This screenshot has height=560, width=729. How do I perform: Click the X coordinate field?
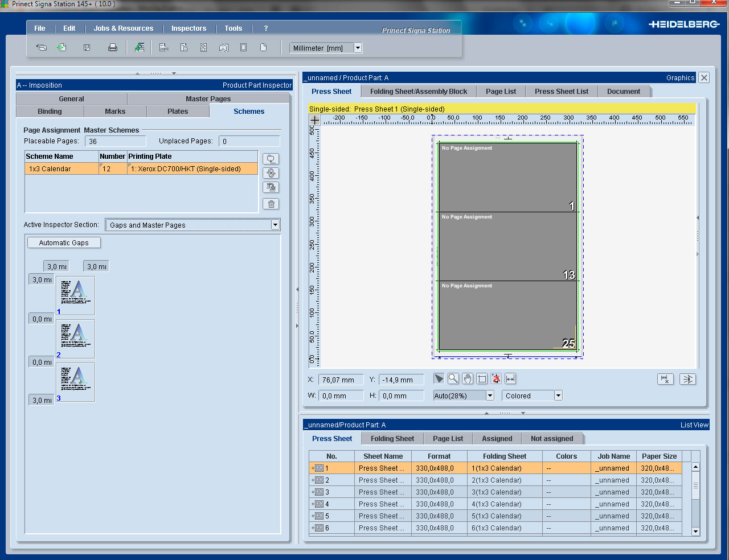click(x=341, y=380)
